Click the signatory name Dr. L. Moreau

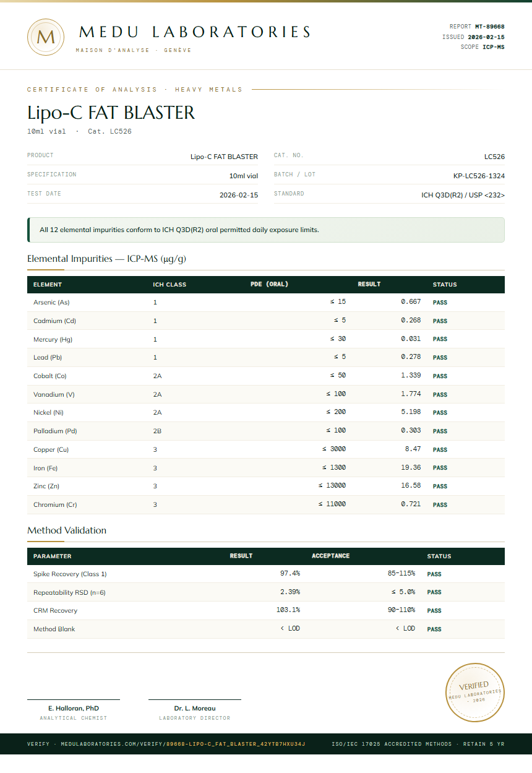click(195, 708)
